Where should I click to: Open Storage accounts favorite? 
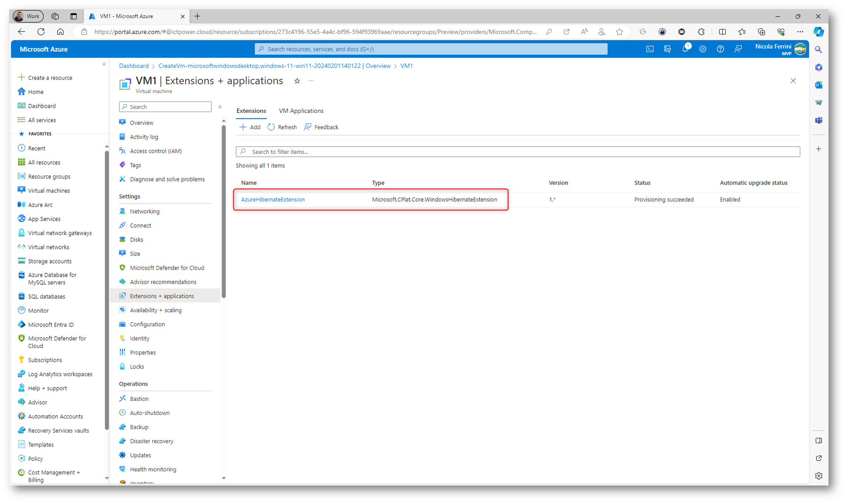pyautogui.click(x=45, y=261)
